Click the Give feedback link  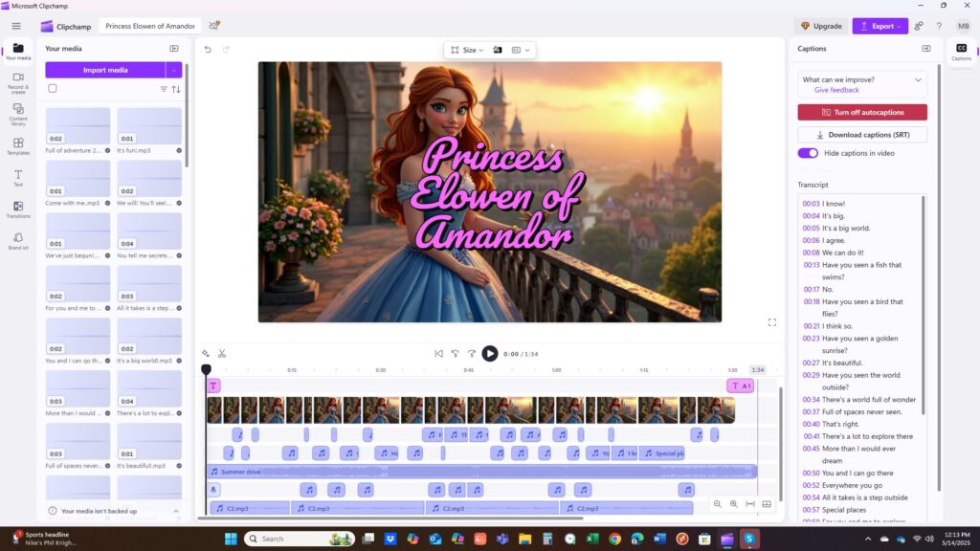[836, 90]
